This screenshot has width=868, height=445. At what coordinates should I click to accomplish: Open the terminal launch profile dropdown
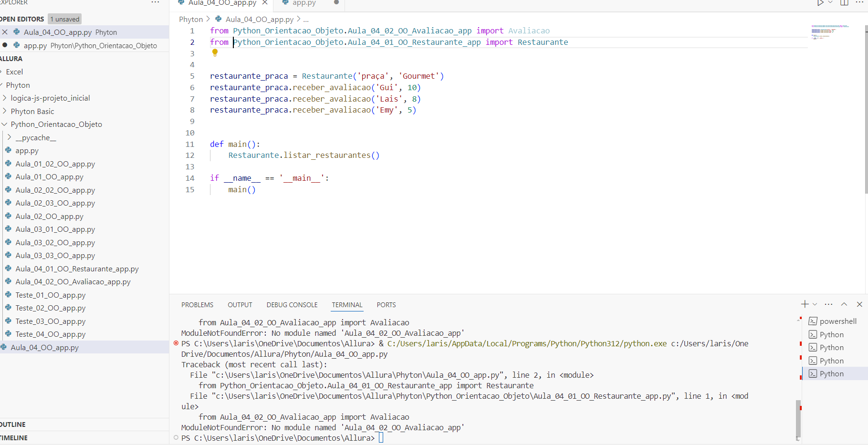(815, 304)
